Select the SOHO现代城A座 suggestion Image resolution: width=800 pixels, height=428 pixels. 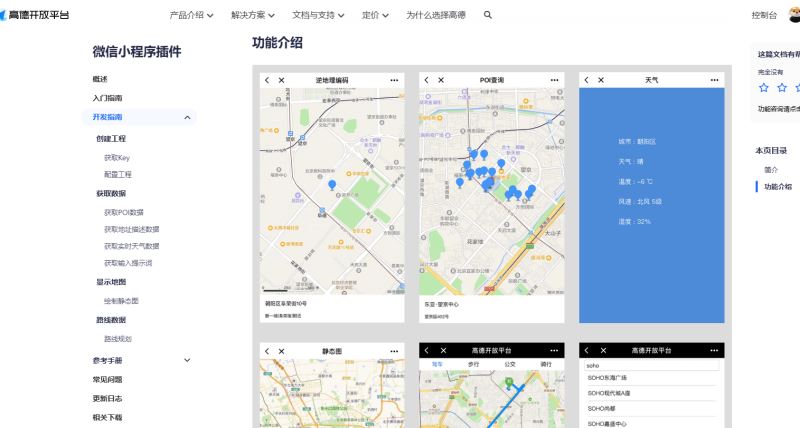[609, 393]
